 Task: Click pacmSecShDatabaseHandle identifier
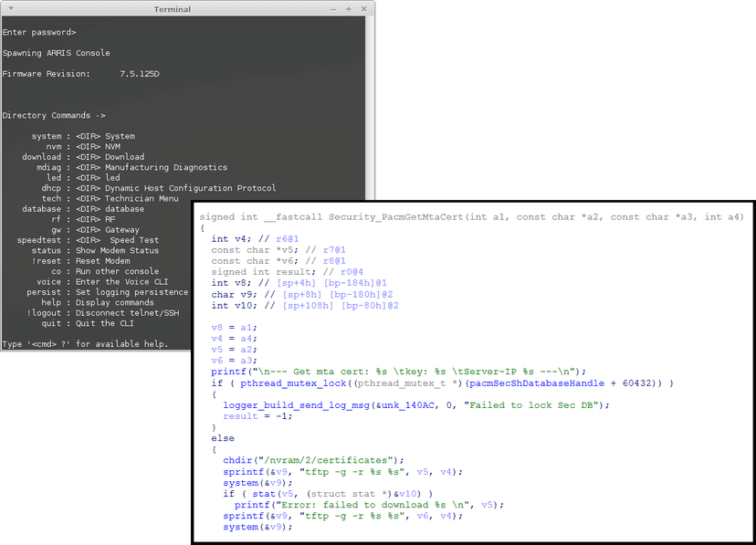click(537, 383)
